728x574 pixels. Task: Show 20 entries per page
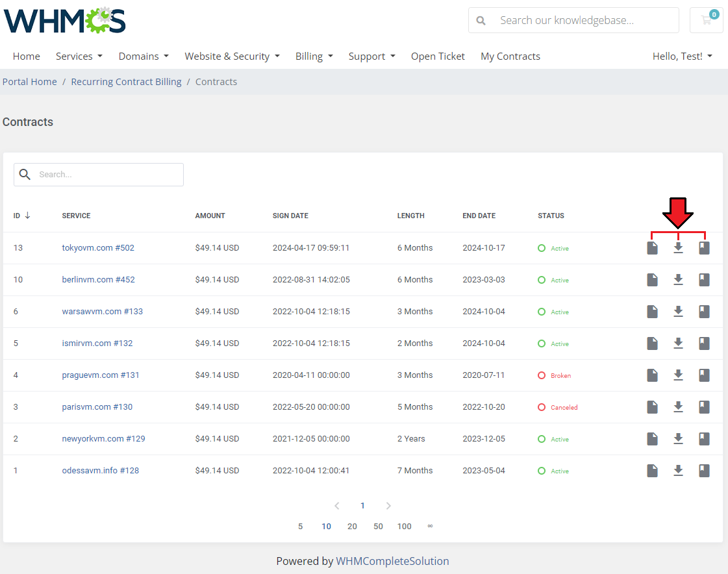pyautogui.click(x=352, y=526)
